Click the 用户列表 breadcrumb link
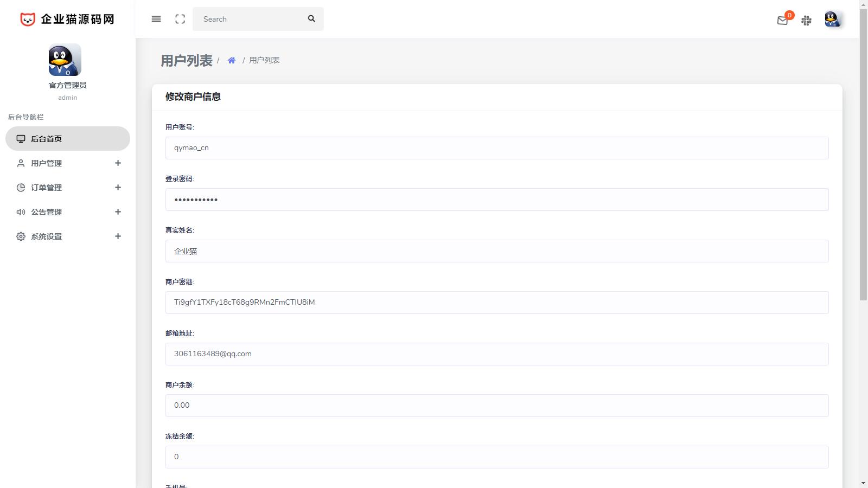This screenshot has height=488, width=868. pyautogui.click(x=264, y=60)
